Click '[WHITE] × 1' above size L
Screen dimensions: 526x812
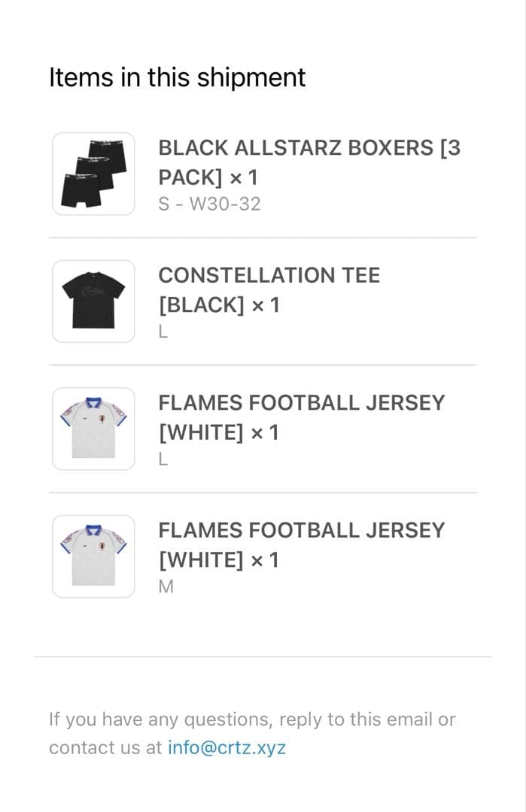218,432
